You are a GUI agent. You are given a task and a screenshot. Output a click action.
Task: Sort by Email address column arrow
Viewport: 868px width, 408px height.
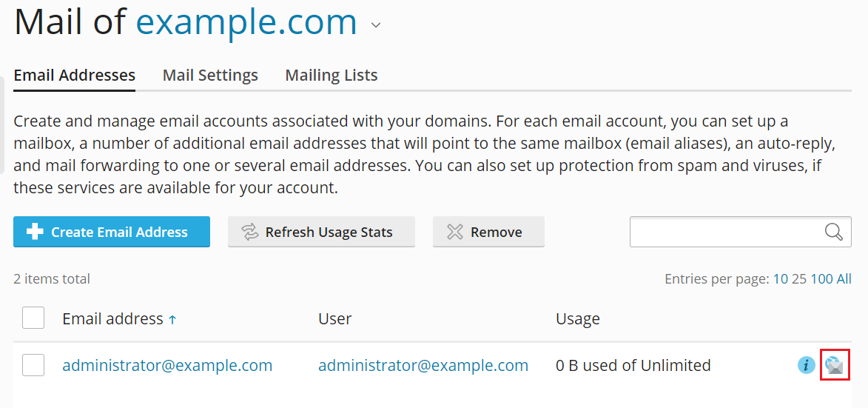click(x=172, y=320)
